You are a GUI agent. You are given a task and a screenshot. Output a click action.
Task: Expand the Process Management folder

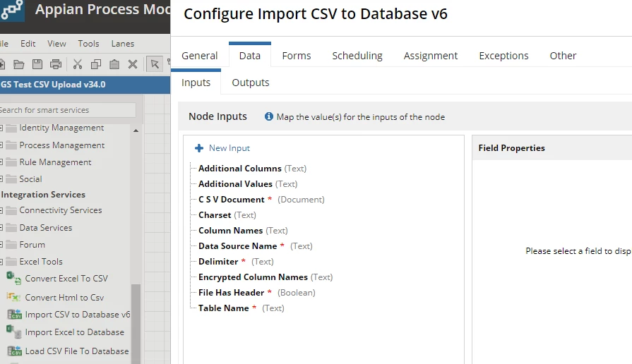(1, 145)
